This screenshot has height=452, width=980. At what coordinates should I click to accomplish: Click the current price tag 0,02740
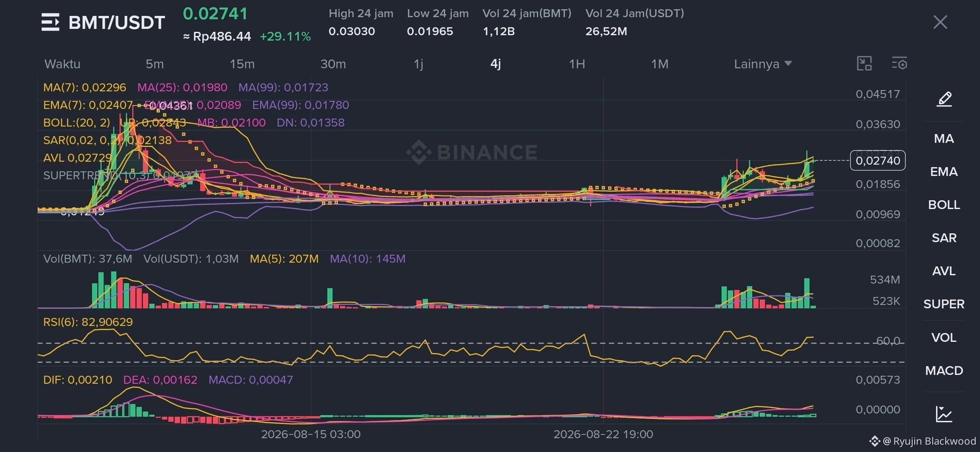pyautogui.click(x=878, y=160)
